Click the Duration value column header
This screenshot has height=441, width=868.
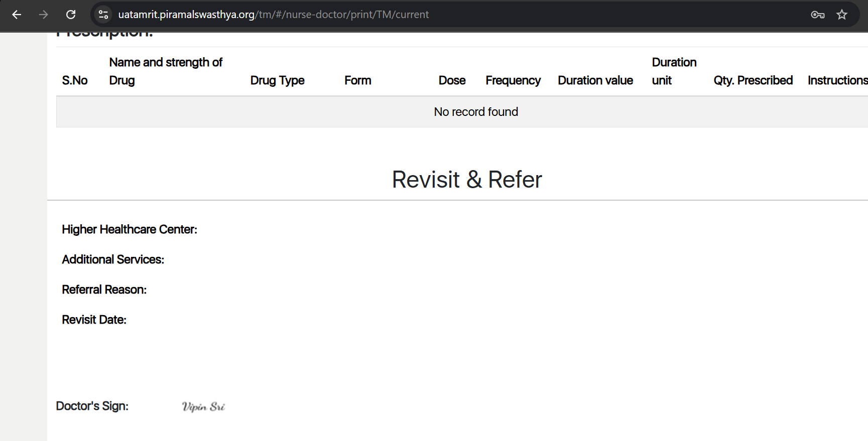[595, 80]
